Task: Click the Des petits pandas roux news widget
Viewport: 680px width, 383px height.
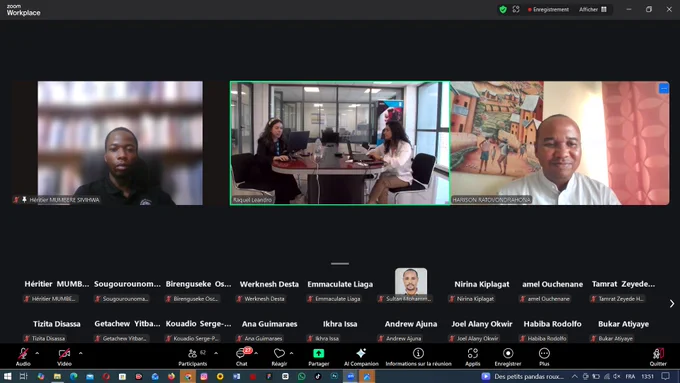Action: (x=523, y=376)
